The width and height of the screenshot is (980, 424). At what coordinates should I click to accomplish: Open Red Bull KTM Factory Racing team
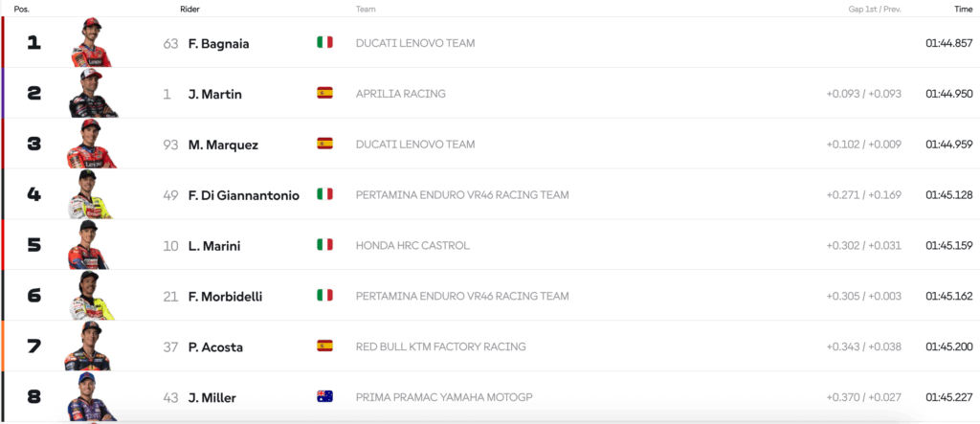click(440, 346)
